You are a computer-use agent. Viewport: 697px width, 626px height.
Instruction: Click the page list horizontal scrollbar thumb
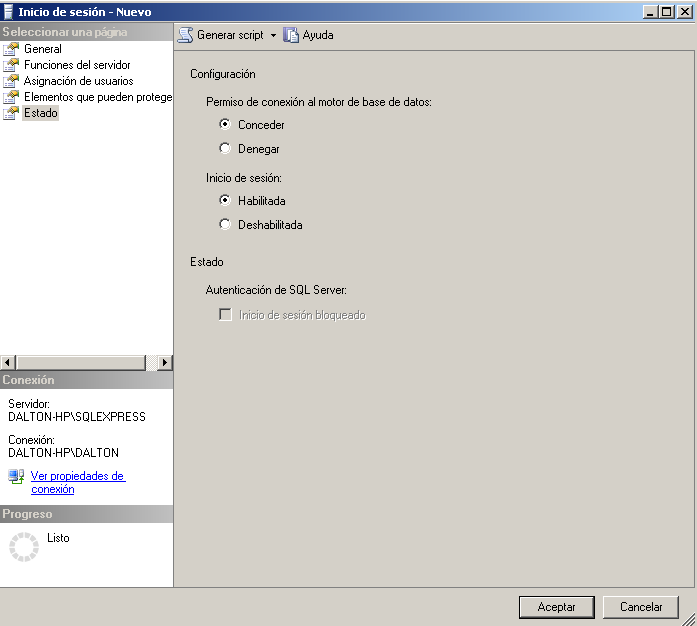pos(81,362)
